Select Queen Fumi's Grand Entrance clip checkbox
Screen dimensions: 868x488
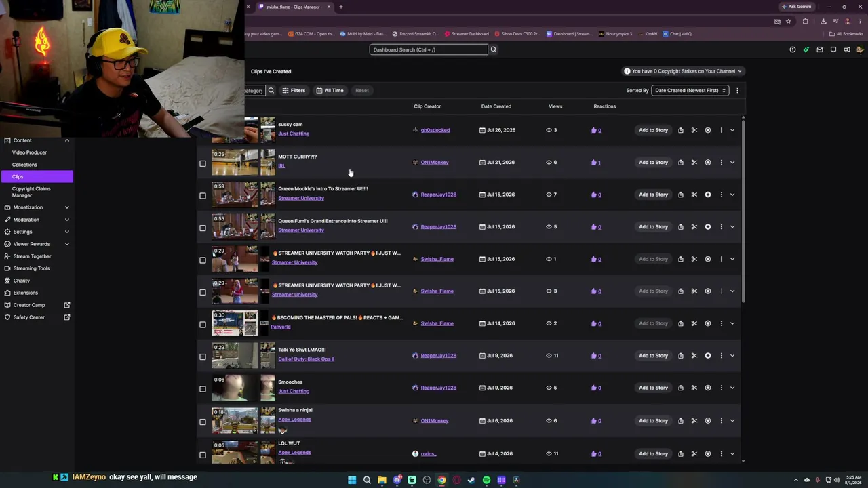(203, 228)
